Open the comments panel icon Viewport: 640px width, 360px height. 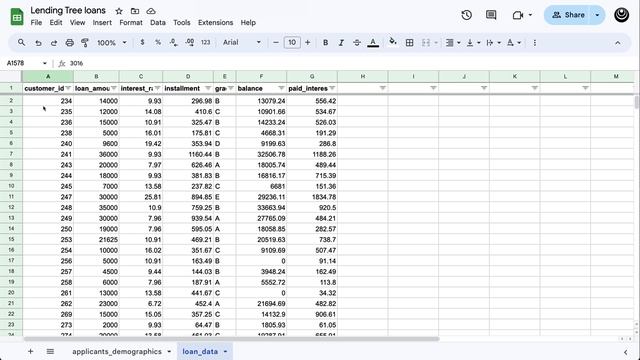point(491,15)
